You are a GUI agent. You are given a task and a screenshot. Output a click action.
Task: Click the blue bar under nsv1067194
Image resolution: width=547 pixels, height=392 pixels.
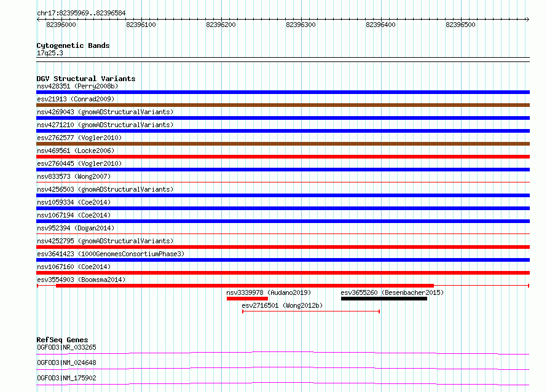pos(283,221)
